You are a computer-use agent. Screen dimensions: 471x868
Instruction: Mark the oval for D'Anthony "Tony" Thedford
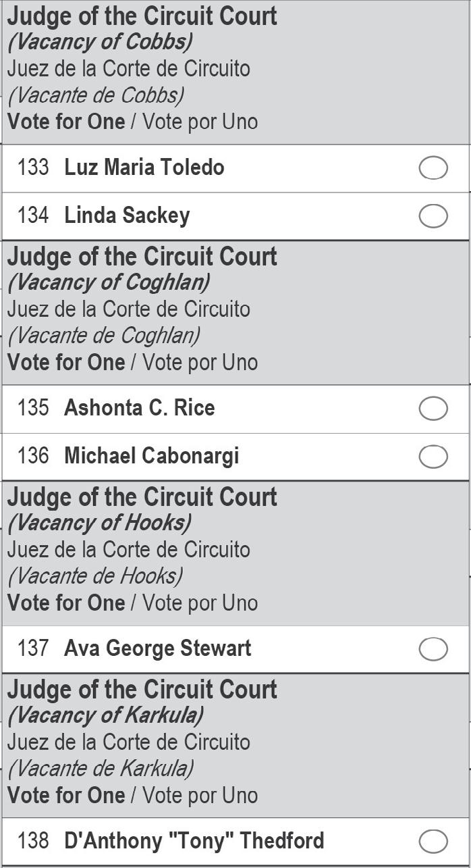tap(433, 842)
